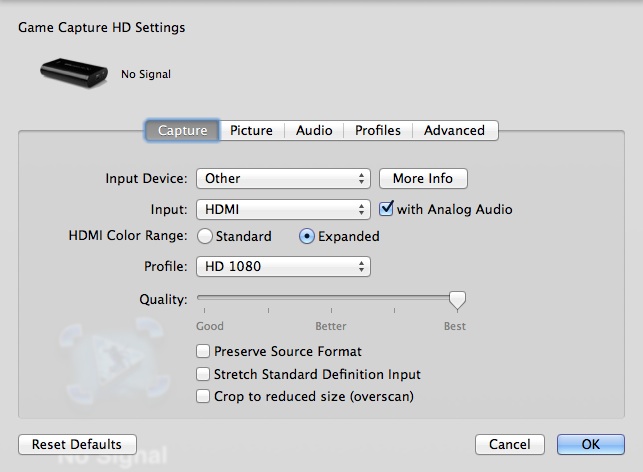Expand the Input HDMI dropdown
The height and width of the screenshot is (472, 643).
[x=283, y=209]
